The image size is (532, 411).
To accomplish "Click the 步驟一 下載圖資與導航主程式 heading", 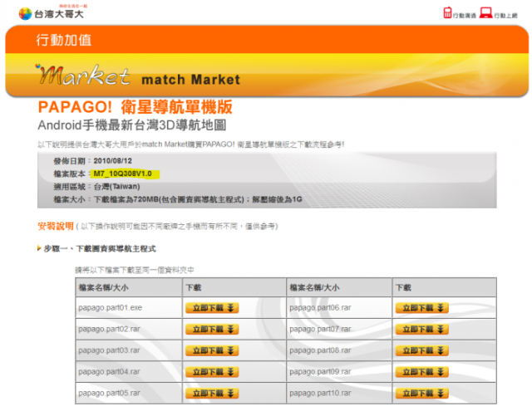I will coord(100,249).
